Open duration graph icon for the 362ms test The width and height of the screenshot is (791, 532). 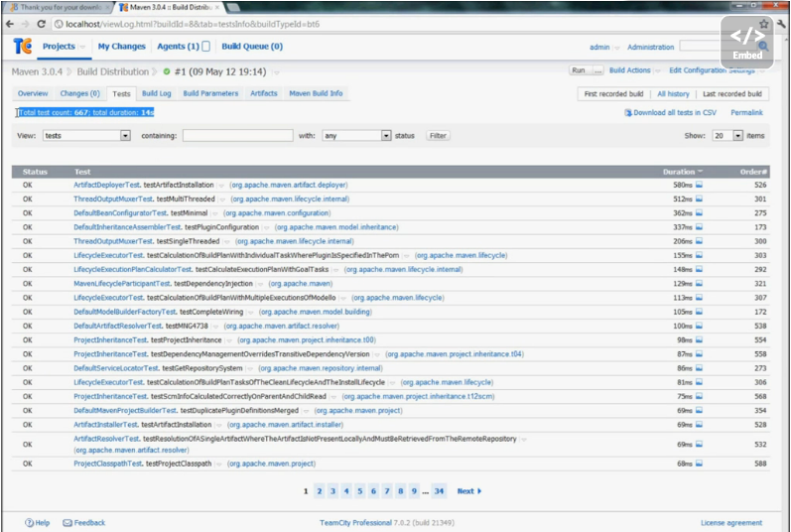coord(699,213)
